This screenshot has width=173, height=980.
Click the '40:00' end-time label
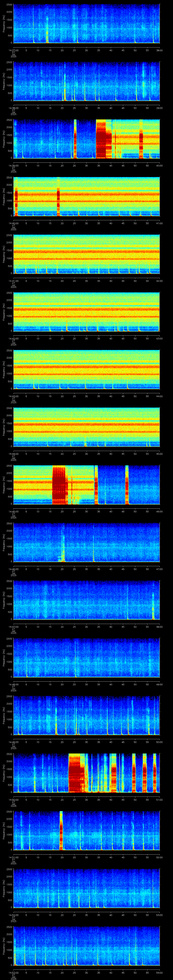pos(159,166)
